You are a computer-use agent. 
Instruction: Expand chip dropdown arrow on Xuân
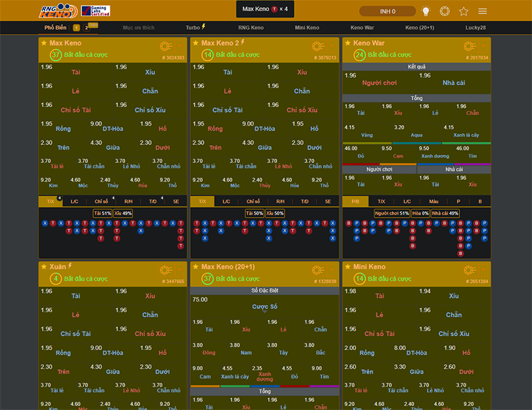pos(180,270)
